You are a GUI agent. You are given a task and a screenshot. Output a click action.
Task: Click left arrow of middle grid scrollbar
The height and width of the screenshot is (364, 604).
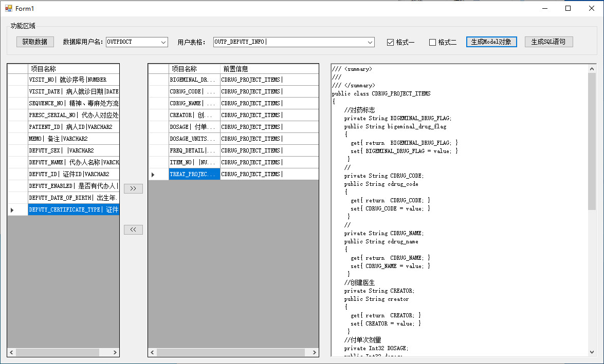pos(153,353)
